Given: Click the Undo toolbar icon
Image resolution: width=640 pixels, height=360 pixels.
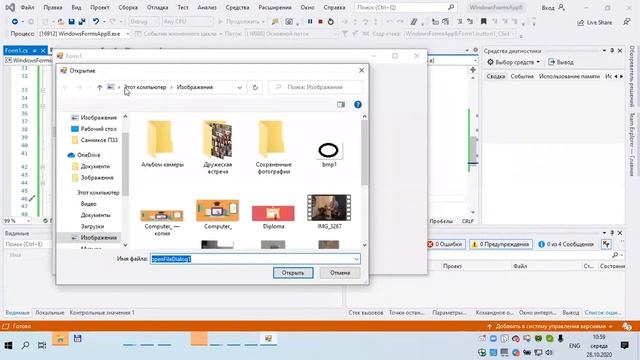Looking at the screenshot, I should point(96,21).
